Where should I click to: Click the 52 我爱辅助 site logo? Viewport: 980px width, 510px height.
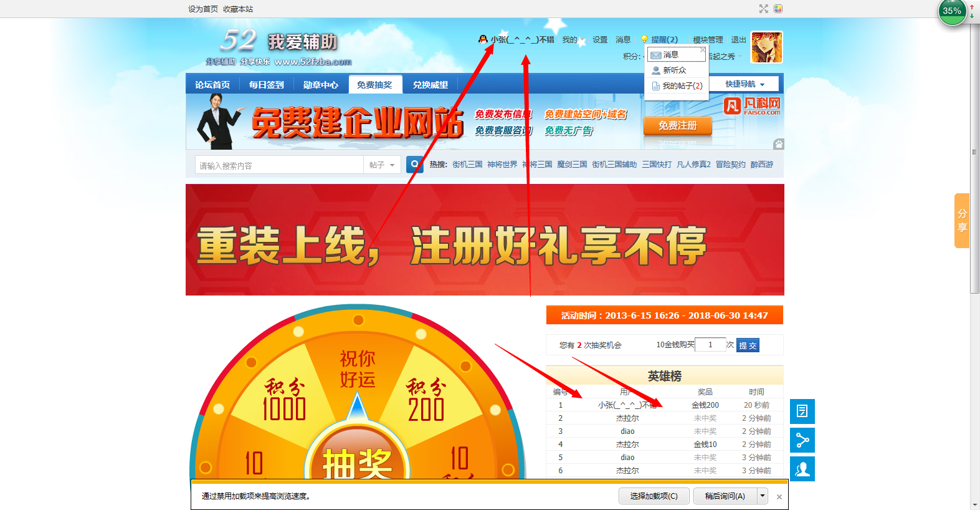279,47
